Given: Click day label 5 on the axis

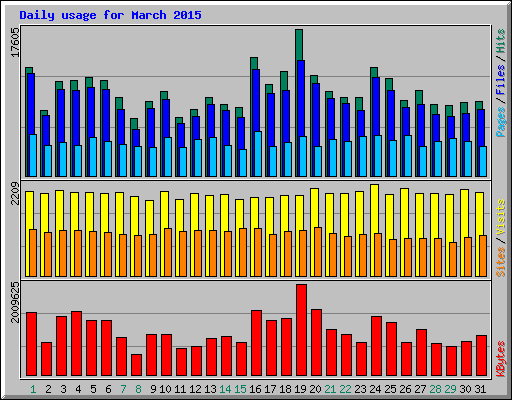Looking at the screenshot, I should [x=93, y=389].
